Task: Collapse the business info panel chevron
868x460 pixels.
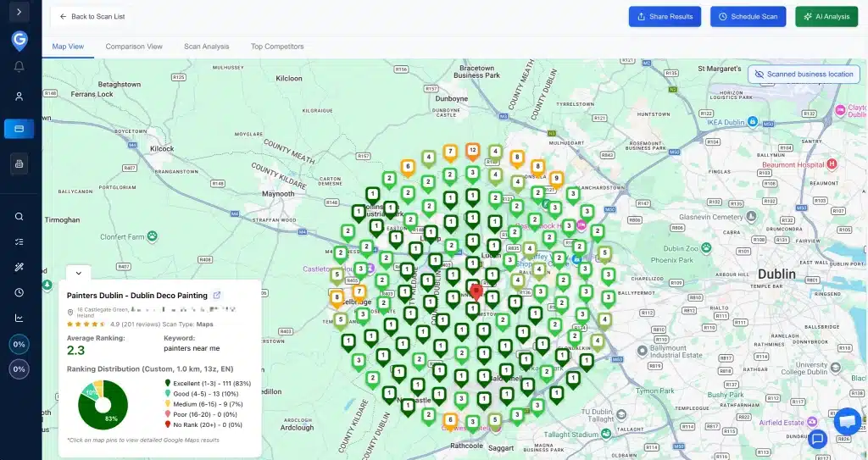Action: (x=79, y=273)
